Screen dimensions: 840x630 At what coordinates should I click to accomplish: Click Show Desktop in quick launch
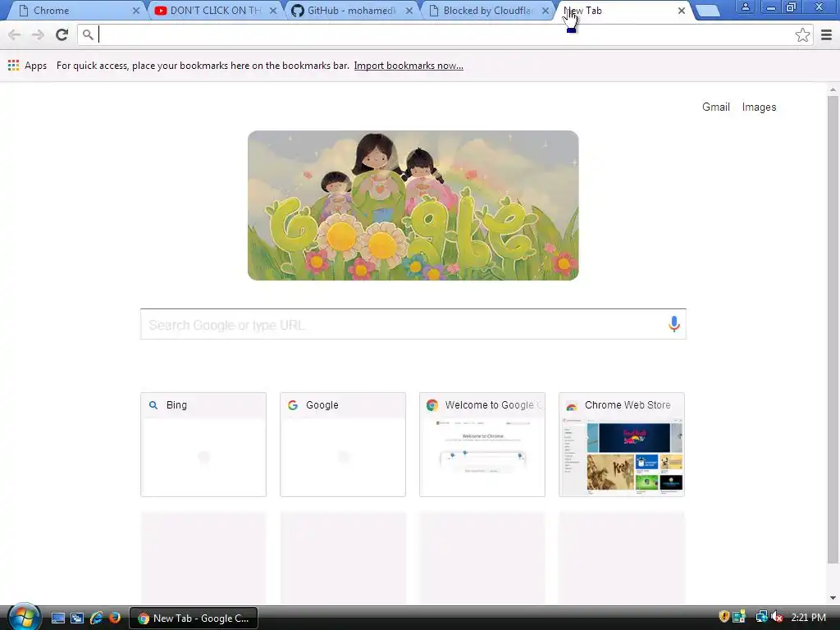[58, 619]
